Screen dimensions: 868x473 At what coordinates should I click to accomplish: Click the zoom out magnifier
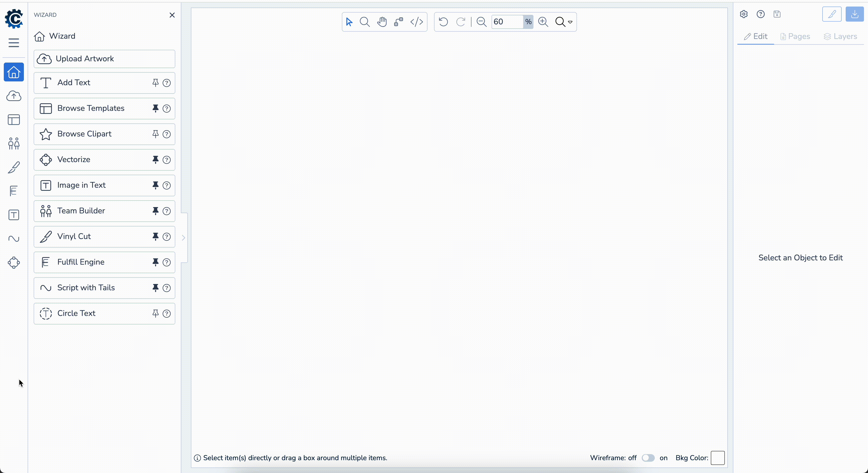(481, 22)
